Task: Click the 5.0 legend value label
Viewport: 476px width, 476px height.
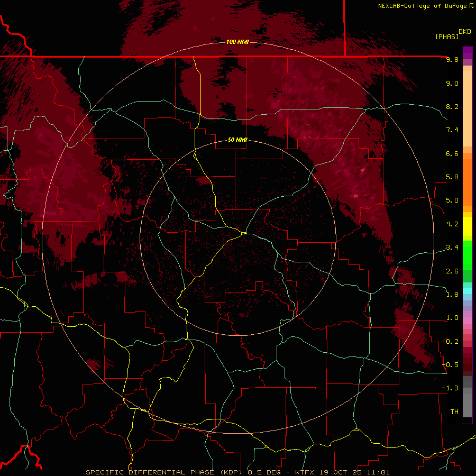Action: [452, 200]
